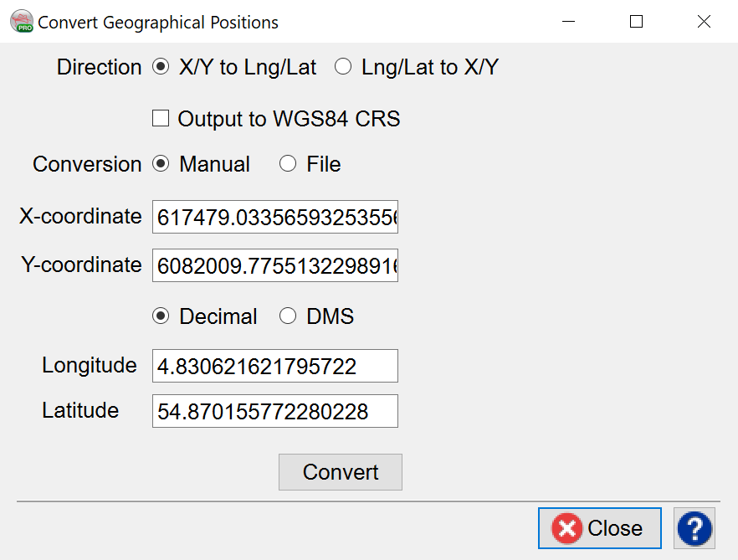Viewport: 738px width, 560px height.
Task: Enable Output to WGS84 CRS checkbox
Action: 161,119
